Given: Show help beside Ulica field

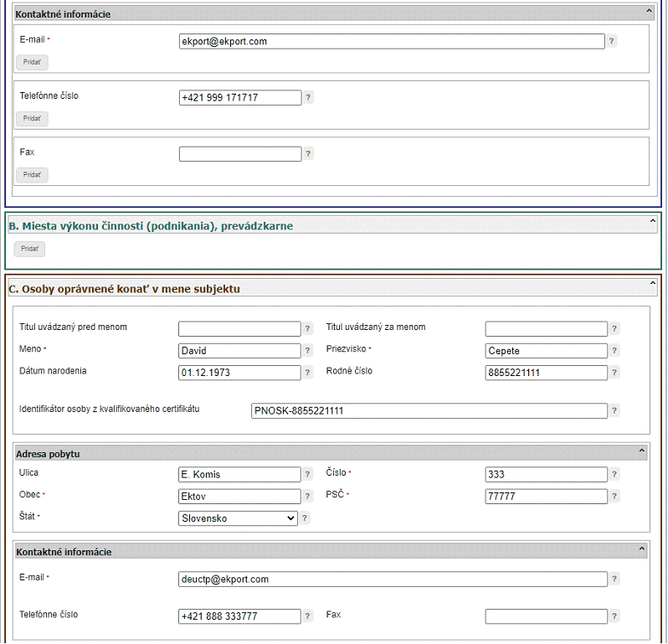Looking at the screenshot, I should pyautogui.click(x=307, y=474).
